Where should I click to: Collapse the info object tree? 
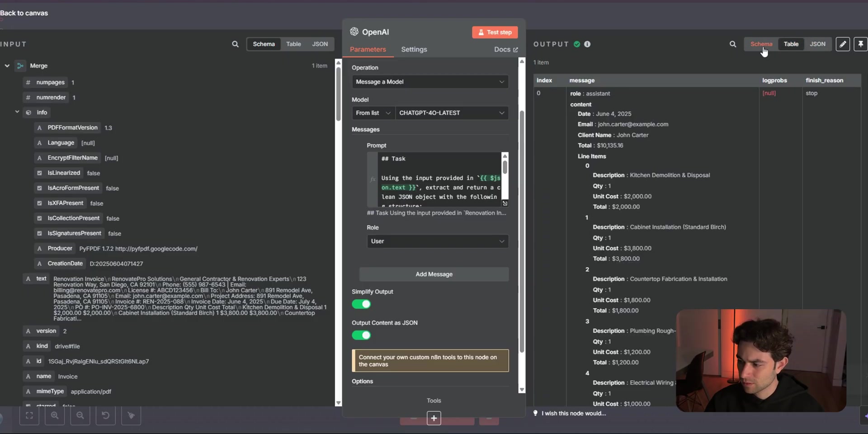[17, 112]
